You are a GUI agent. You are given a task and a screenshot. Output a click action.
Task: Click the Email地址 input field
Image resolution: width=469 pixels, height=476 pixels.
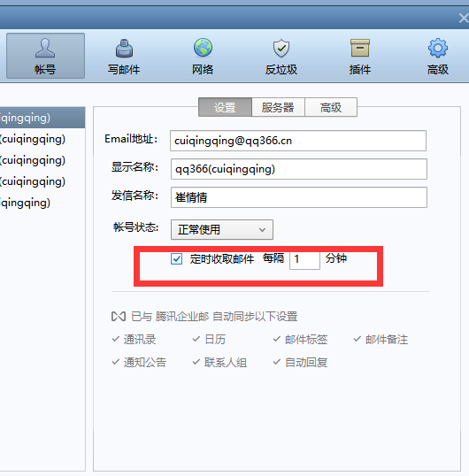pos(298,141)
